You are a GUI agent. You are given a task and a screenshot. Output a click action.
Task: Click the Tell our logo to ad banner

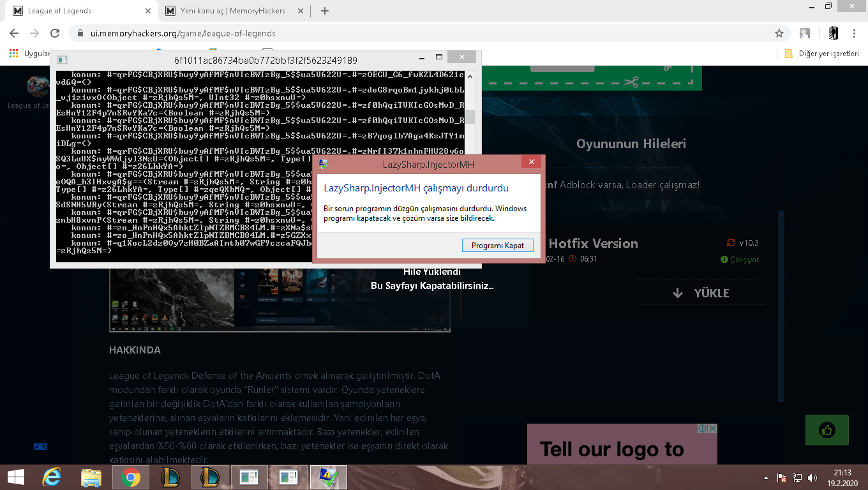622,445
